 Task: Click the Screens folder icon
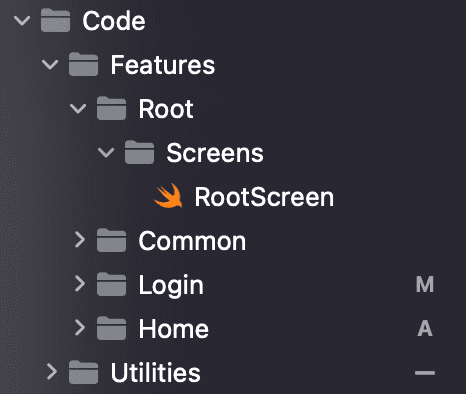pos(139,152)
